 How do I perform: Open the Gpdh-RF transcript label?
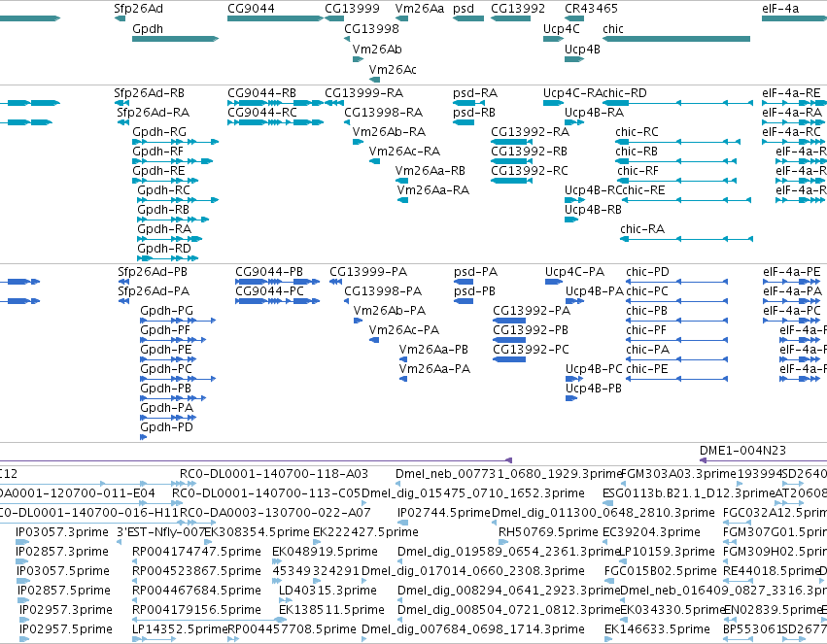[x=157, y=152]
